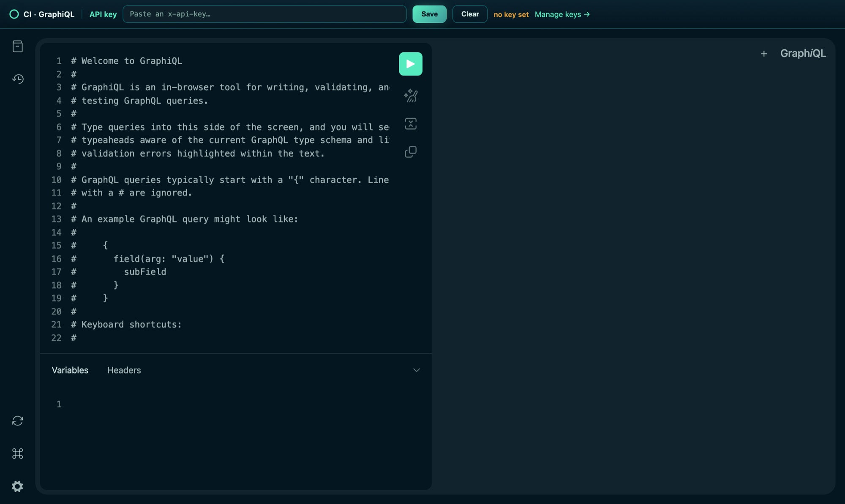845x504 pixels.
Task: Copy the query with the copy icon
Action: click(410, 152)
